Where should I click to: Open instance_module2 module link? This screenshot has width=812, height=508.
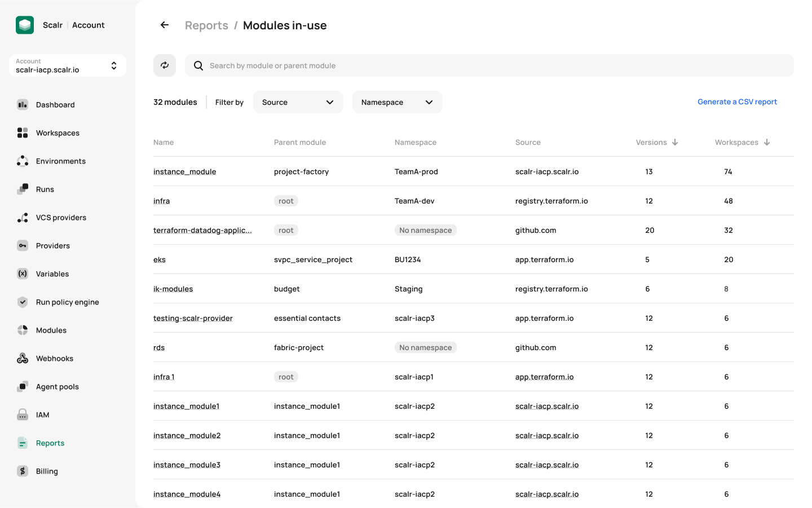[187, 435]
